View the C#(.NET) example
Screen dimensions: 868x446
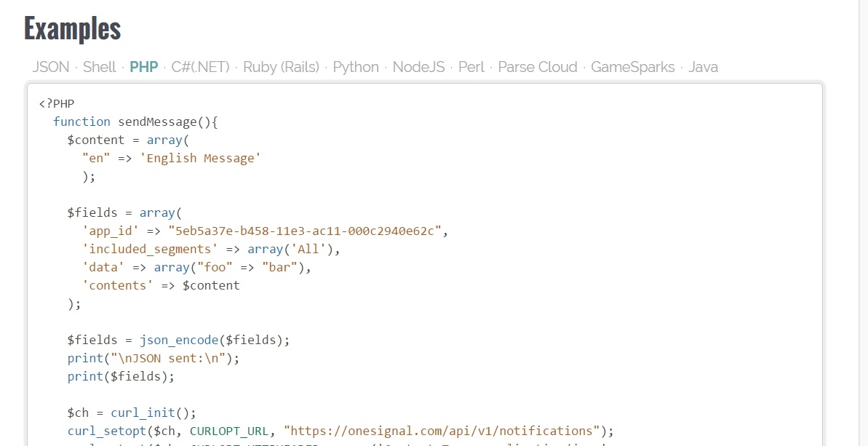click(x=199, y=67)
